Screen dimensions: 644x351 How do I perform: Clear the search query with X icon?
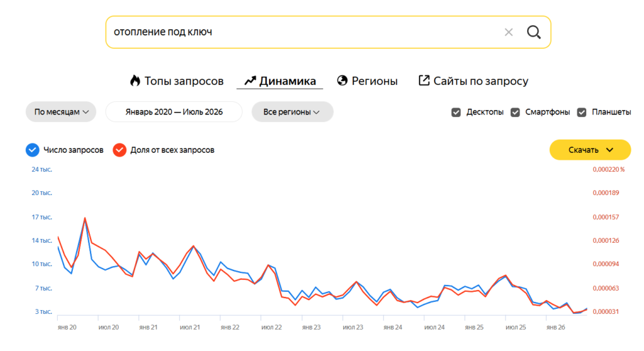point(508,32)
